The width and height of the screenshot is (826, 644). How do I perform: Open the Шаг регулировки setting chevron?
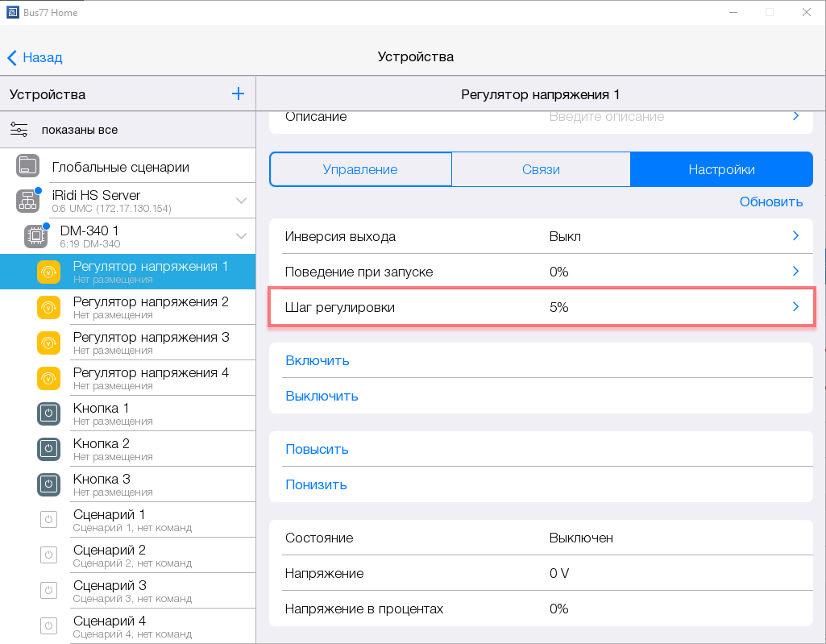click(x=795, y=307)
